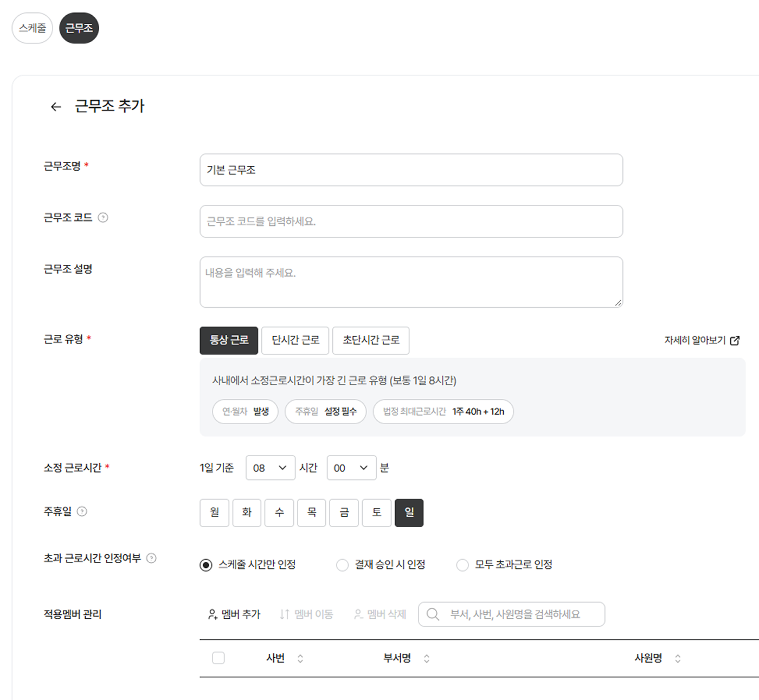Screen dimensions: 759x700
Task: Click the 멤버 추가 button
Action: pos(234,614)
